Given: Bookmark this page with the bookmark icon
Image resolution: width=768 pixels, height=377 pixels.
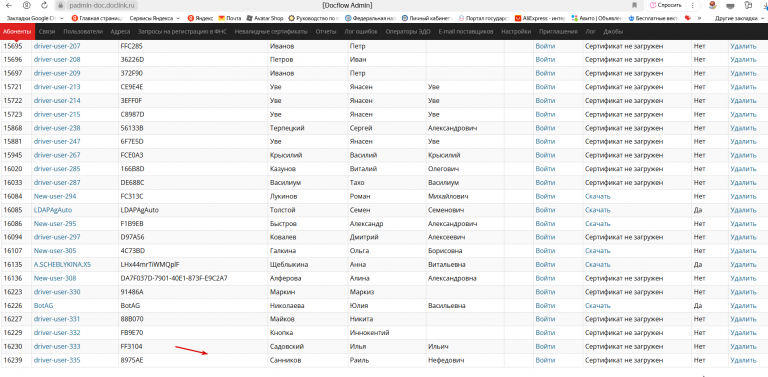Looking at the screenshot, I should [635, 5].
